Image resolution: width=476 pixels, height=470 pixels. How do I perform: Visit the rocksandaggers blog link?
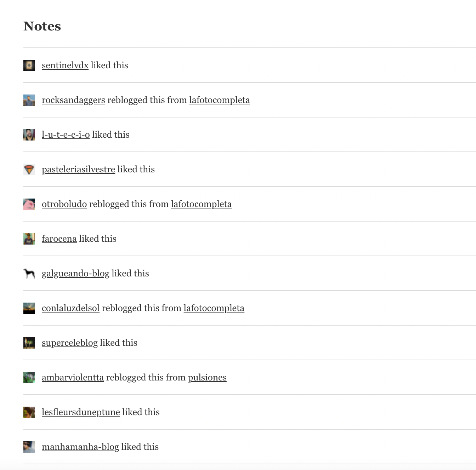pos(73,100)
